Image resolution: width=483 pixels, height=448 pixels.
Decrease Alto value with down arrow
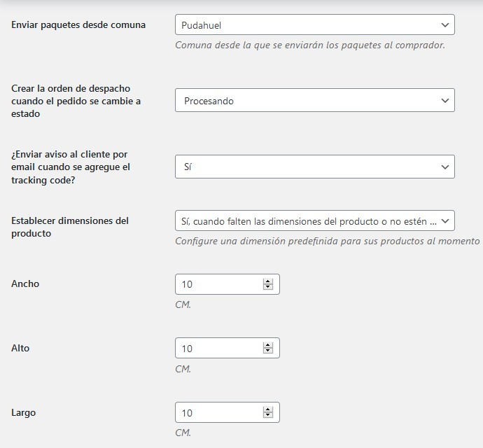pos(267,351)
